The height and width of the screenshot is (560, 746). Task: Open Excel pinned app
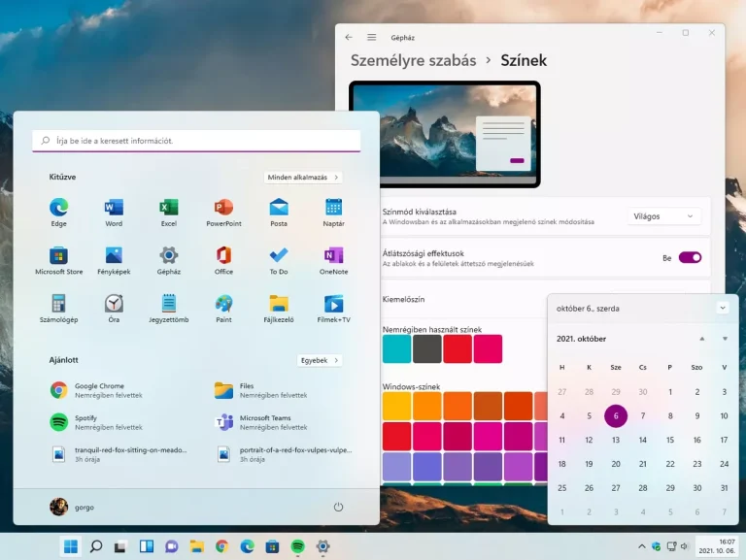168,213
